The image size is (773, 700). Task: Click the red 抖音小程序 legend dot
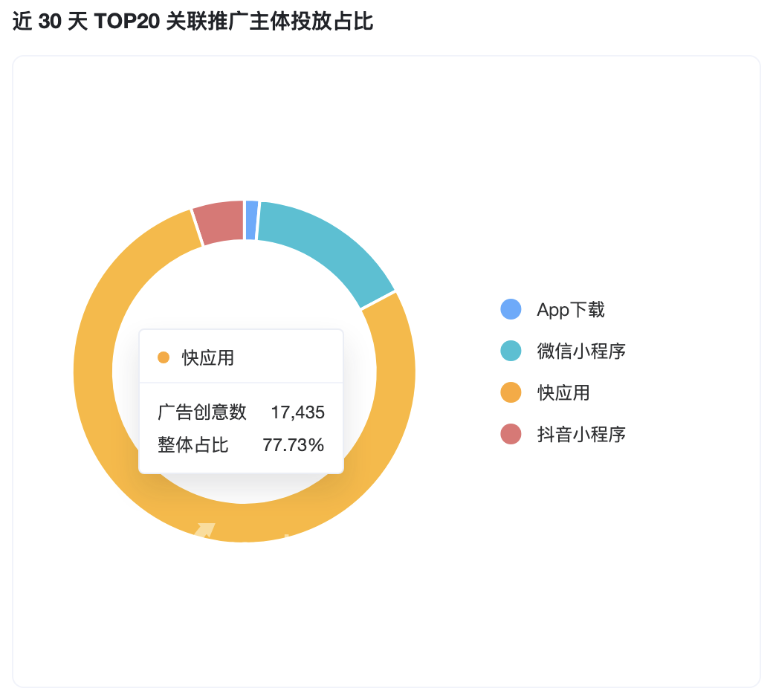[511, 434]
